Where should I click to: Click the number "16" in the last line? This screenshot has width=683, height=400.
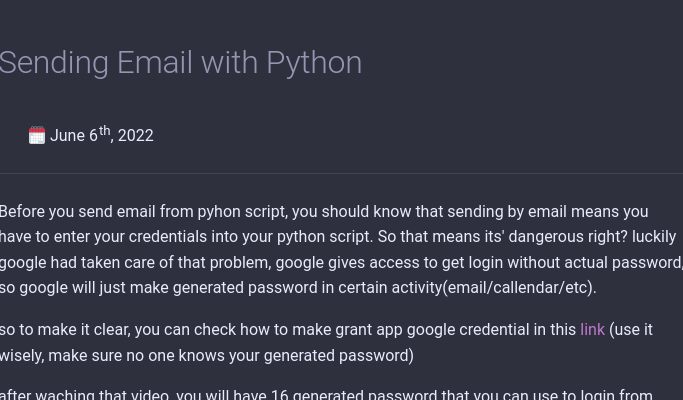pyautogui.click(x=279, y=394)
